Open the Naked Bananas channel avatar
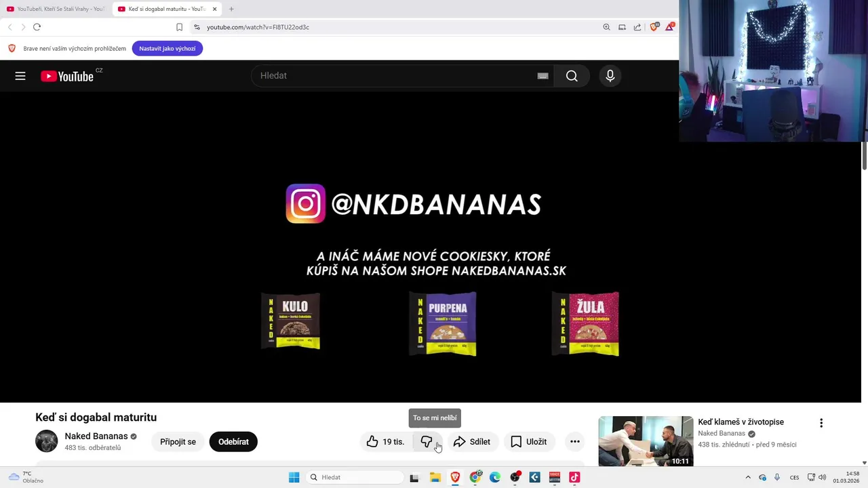 [47, 441]
